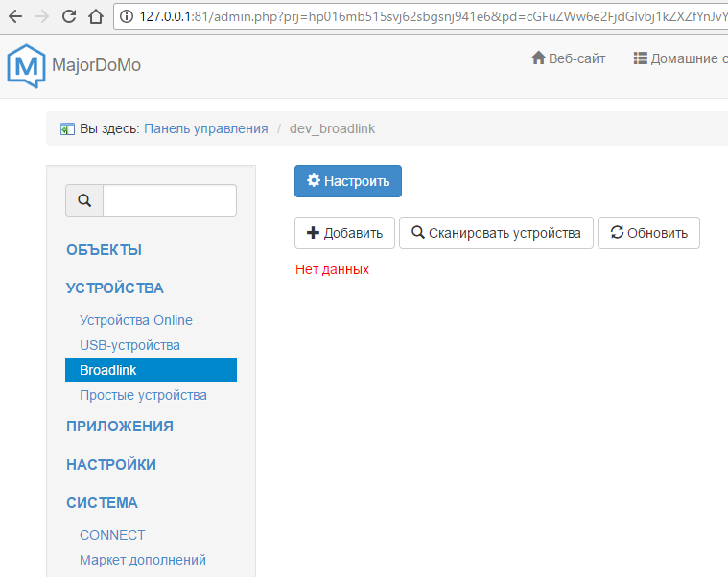728x577 pixels.
Task: Click Сканировать устройства button
Action: (496, 233)
